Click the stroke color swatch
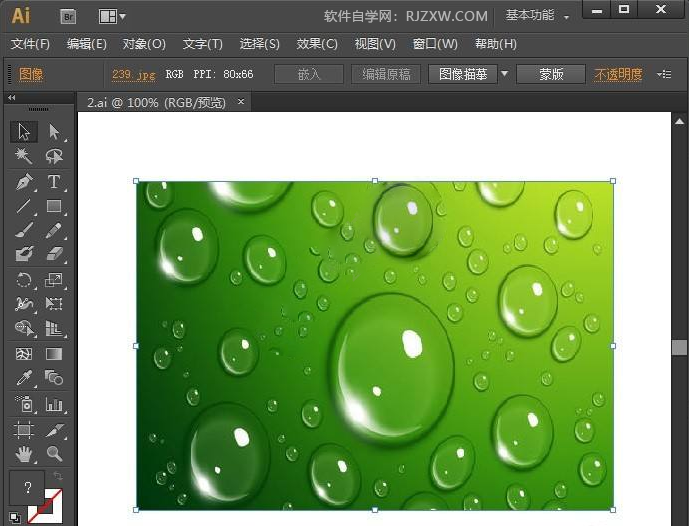The height and width of the screenshot is (526, 689). pyautogui.click(x=45, y=506)
